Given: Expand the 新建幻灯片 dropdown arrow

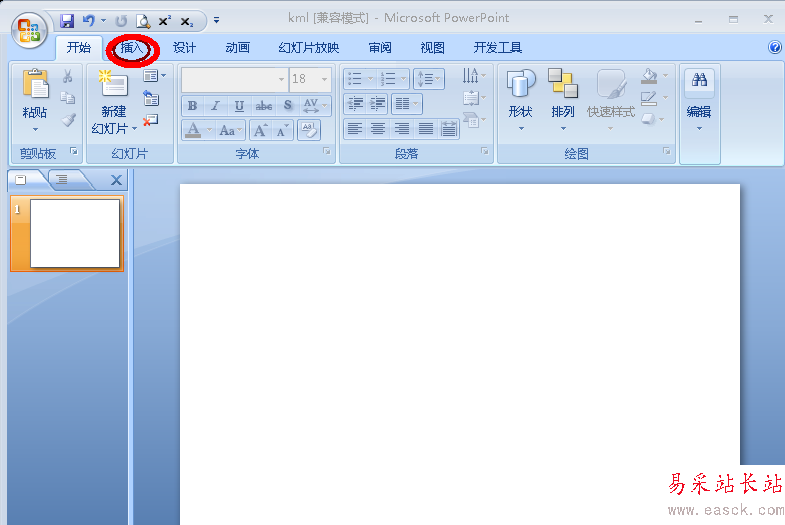Looking at the screenshot, I should (135, 129).
